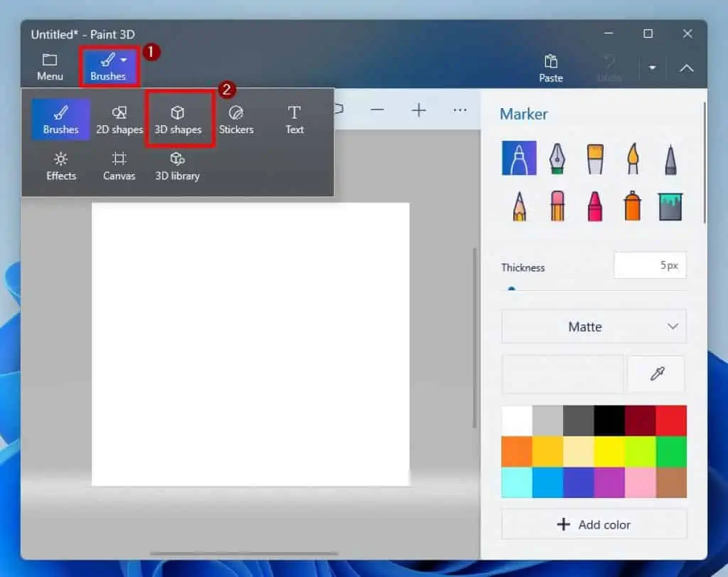Open dropdown arrow next to Undo
The width and height of the screenshot is (728, 577).
(x=652, y=68)
